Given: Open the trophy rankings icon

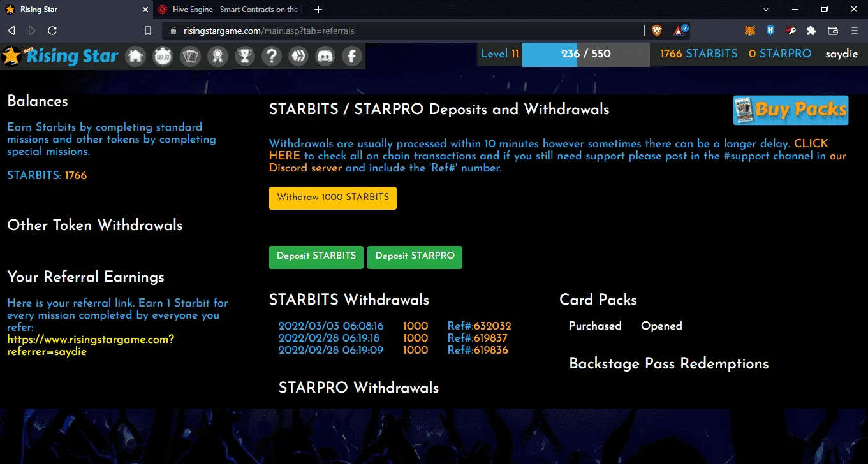Looking at the screenshot, I should coord(245,56).
